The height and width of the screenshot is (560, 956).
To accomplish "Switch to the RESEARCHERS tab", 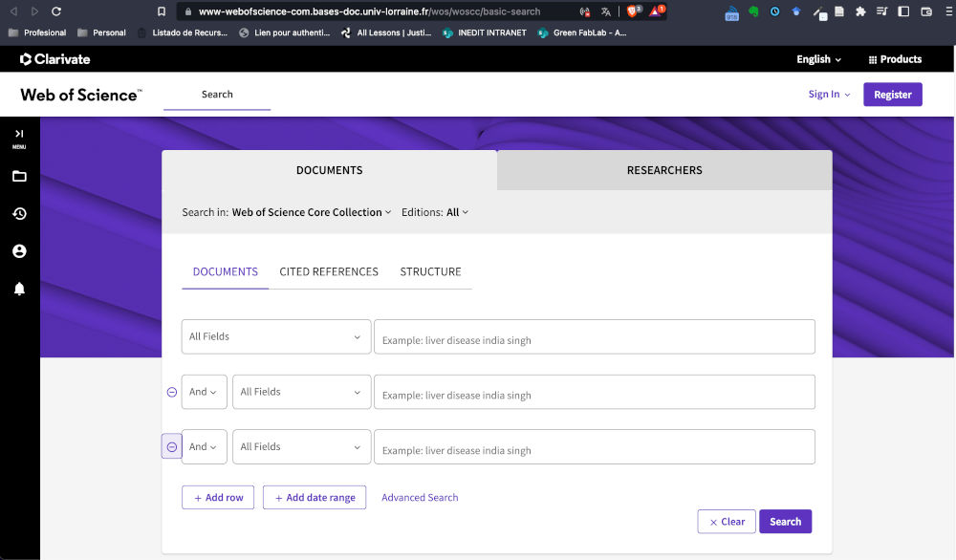I will [x=664, y=170].
